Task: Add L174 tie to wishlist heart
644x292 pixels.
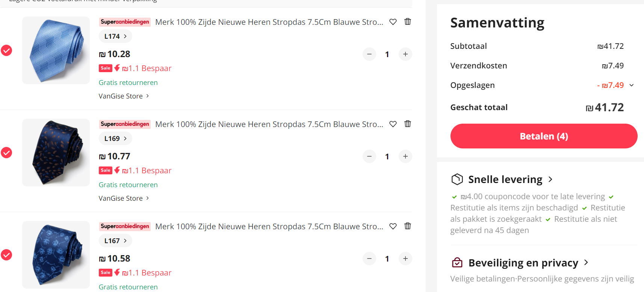Action: tap(393, 22)
